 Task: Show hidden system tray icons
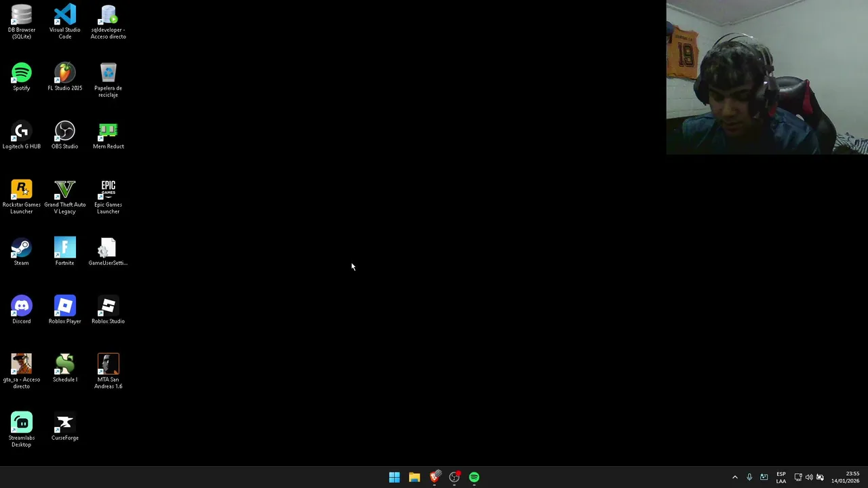pos(734,477)
